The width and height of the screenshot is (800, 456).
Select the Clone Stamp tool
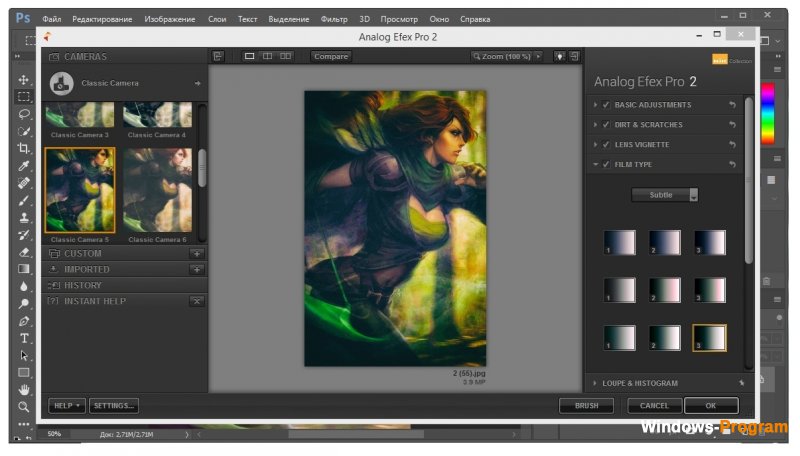(23, 218)
